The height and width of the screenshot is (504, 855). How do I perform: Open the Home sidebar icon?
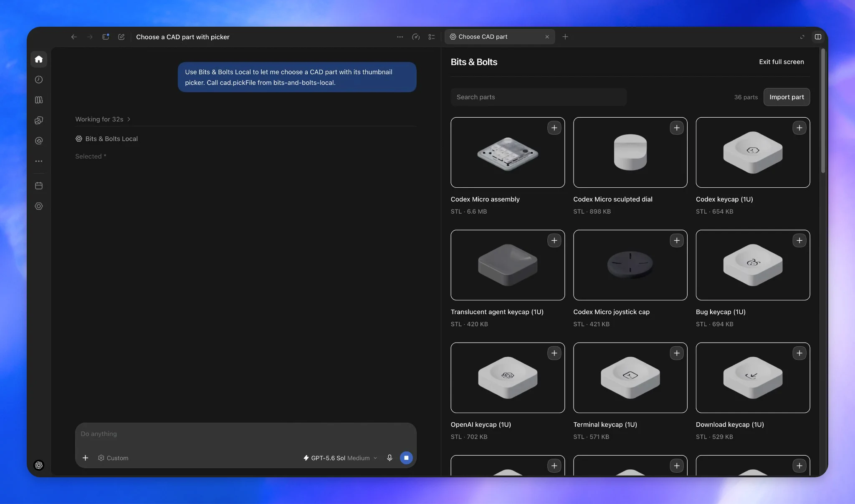point(39,59)
